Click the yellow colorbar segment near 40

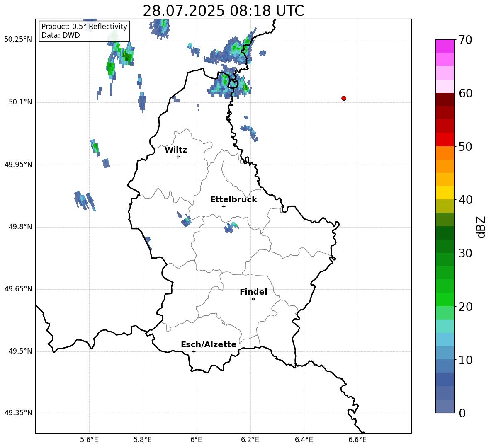coord(445,193)
